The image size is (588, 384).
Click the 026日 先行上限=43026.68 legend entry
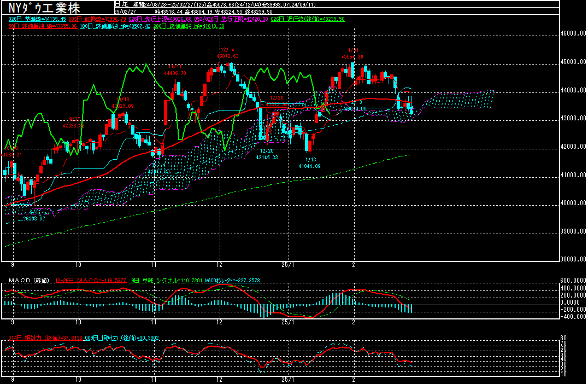pyautogui.click(x=160, y=19)
